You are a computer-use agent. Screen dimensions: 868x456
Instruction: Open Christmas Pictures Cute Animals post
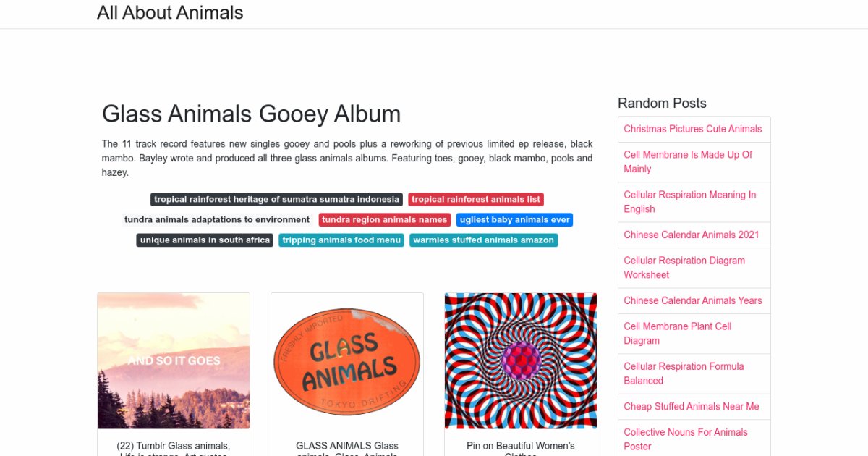pyautogui.click(x=692, y=129)
